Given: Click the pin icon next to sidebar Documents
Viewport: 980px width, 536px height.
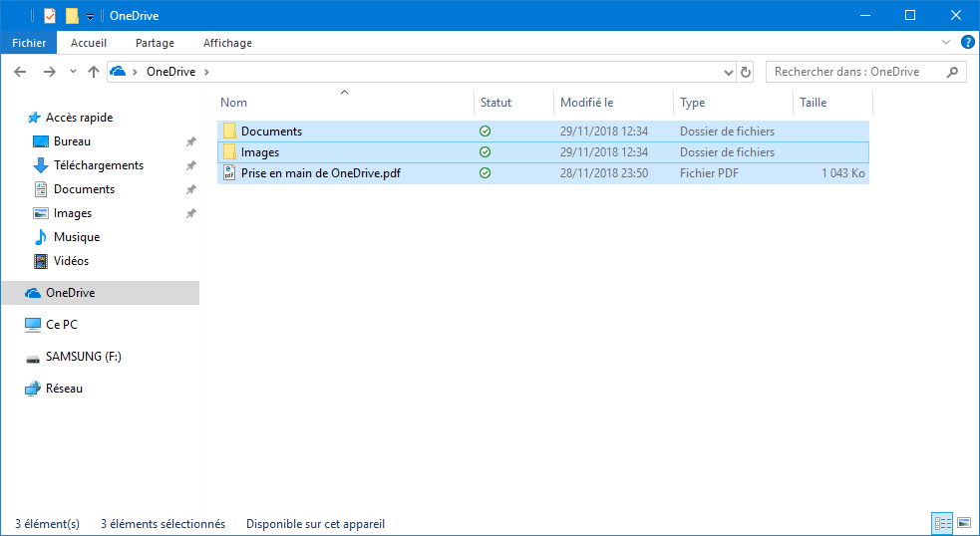Looking at the screenshot, I should click(x=190, y=189).
